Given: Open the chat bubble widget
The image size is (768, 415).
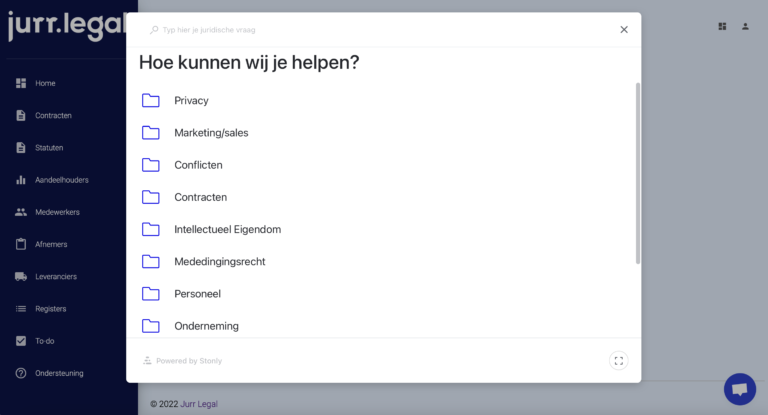Looking at the screenshot, I should click(740, 390).
